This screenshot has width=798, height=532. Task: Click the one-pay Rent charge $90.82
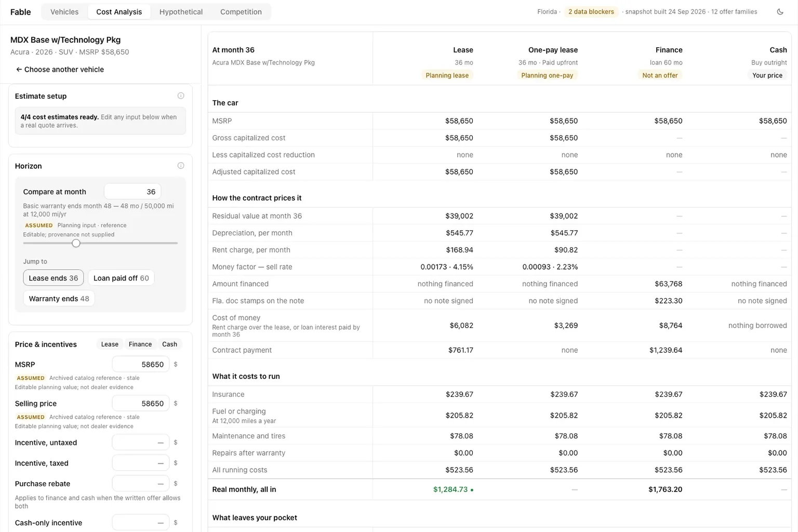pyautogui.click(x=565, y=250)
